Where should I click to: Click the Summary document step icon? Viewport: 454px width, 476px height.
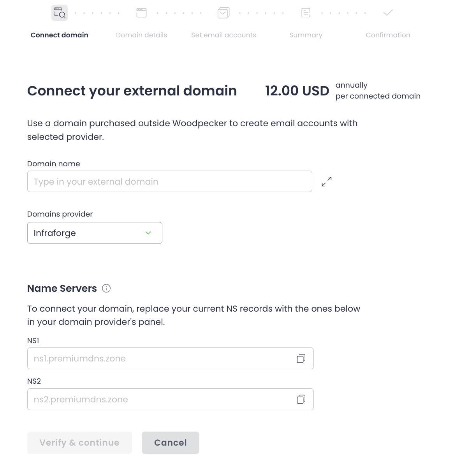306,13
